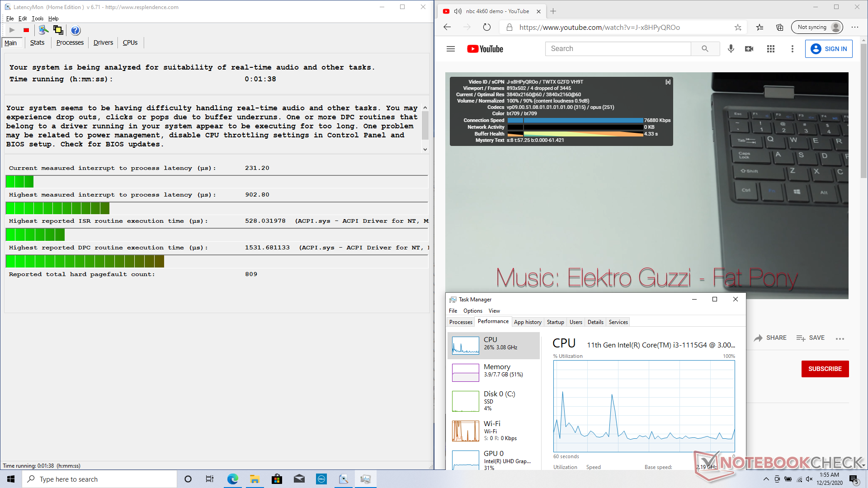868x488 pixels.
Task: Toggle the Not syncing profile button
Action: pyautogui.click(x=817, y=27)
